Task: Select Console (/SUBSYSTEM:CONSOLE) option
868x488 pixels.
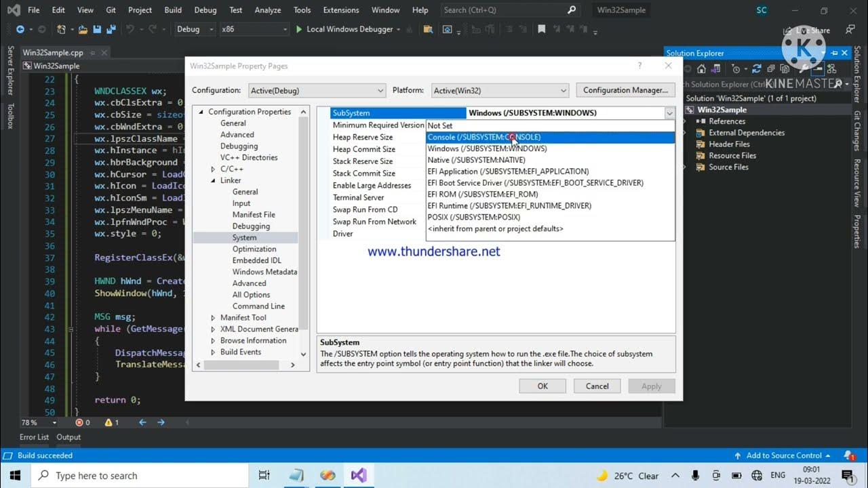Action: (551, 137)
